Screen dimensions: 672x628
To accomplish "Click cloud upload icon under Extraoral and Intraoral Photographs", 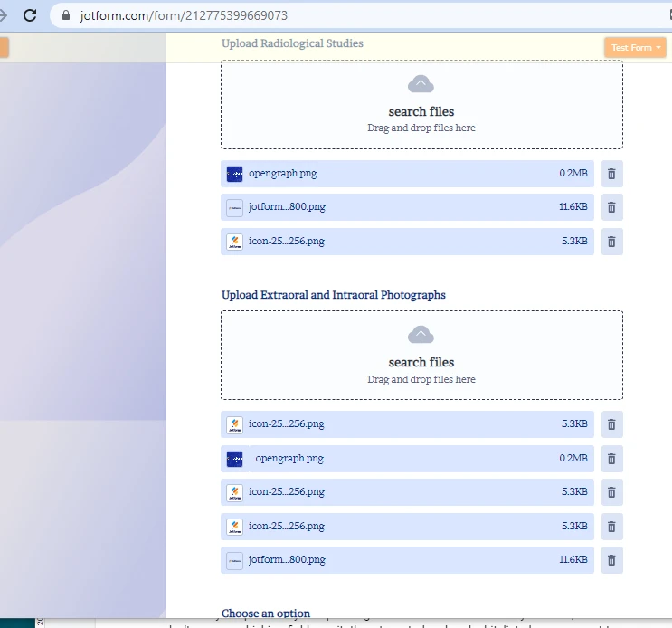I will (x=421, y=336).
